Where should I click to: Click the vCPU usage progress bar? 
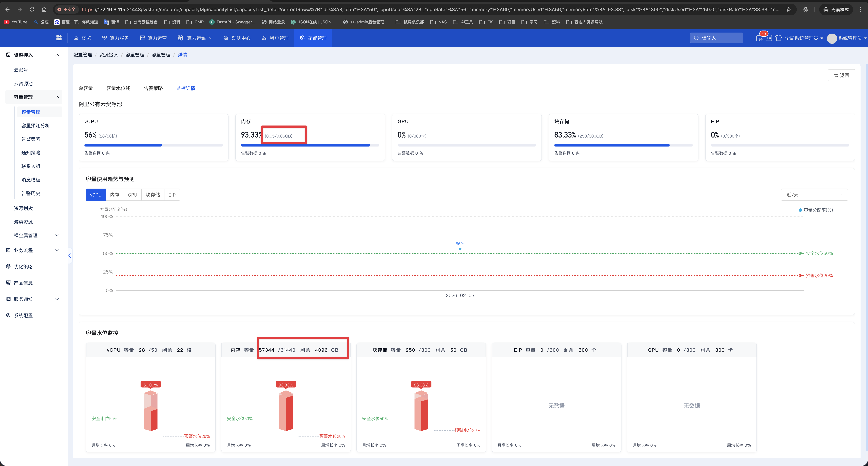click(153, 145)
